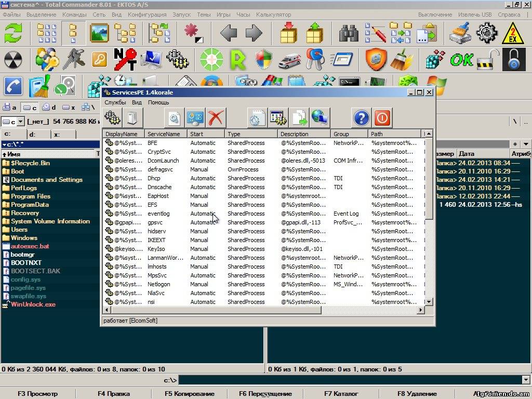Click the blue question mark help icon
Image resolution: width=532 pixels, height=399 pixels.
pyautogui.click(x=362, y=118)
